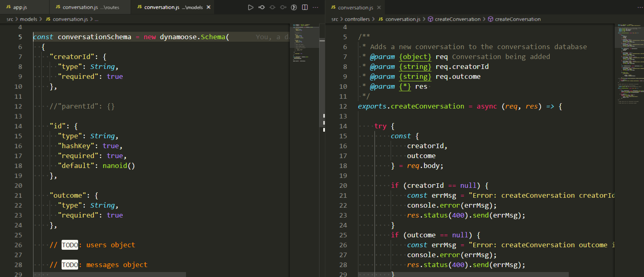The height and width of the screenshot is (277, 644).
Task: Open 'src' breadcrumb in left editor
Action: [x=10, y=19]
